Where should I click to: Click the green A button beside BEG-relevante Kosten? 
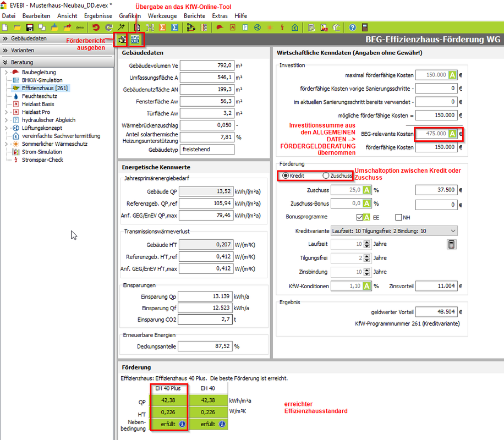(x=452, y=134)
